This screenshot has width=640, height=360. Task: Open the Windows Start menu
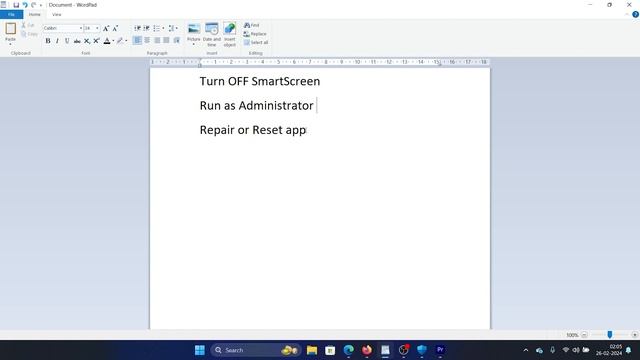pyautogui.click(x=200, y=350)
